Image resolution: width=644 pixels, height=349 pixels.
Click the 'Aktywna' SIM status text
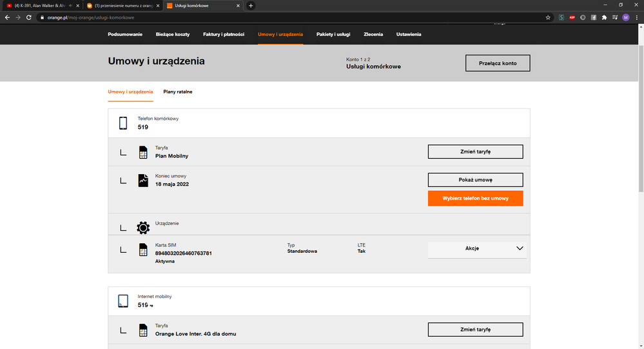coord(164,261)
